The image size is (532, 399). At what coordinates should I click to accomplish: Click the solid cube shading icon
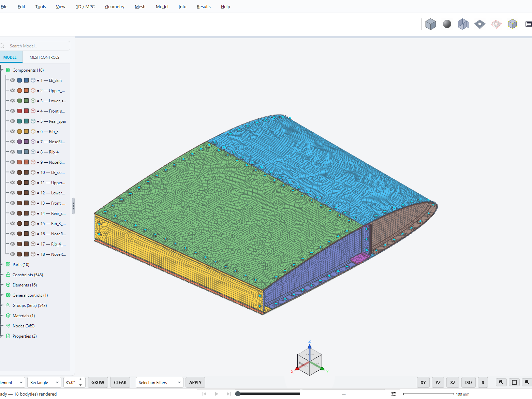pos(431,24)
